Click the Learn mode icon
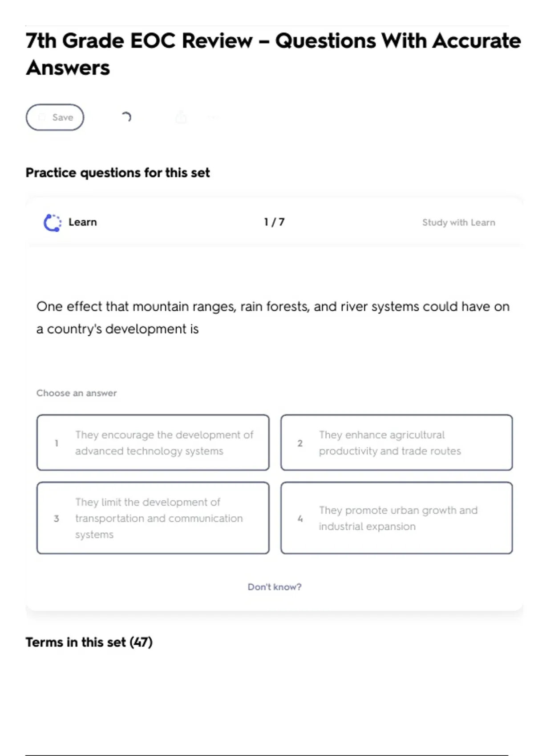 pyautogui.click(x=52, y=222)
